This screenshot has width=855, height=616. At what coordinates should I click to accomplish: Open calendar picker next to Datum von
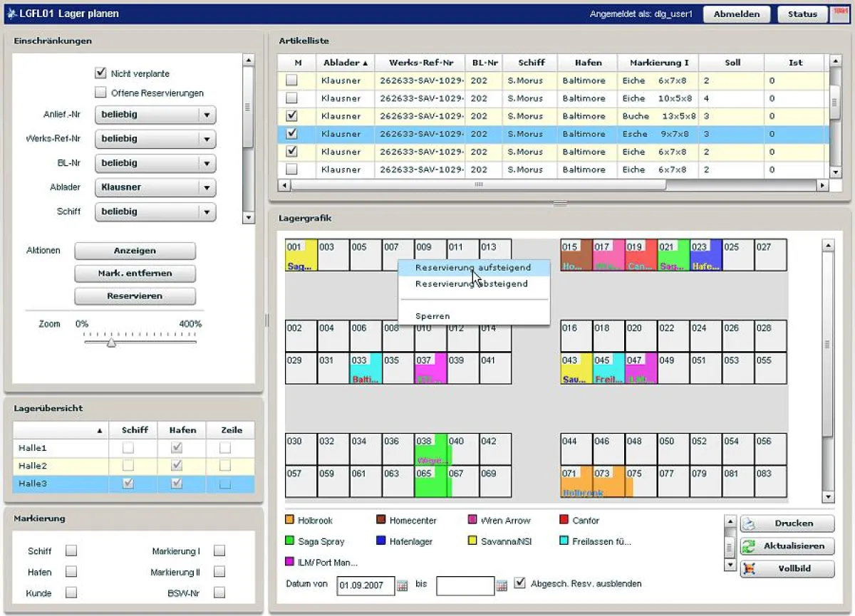pyautogui.click(x=403, y=585)
